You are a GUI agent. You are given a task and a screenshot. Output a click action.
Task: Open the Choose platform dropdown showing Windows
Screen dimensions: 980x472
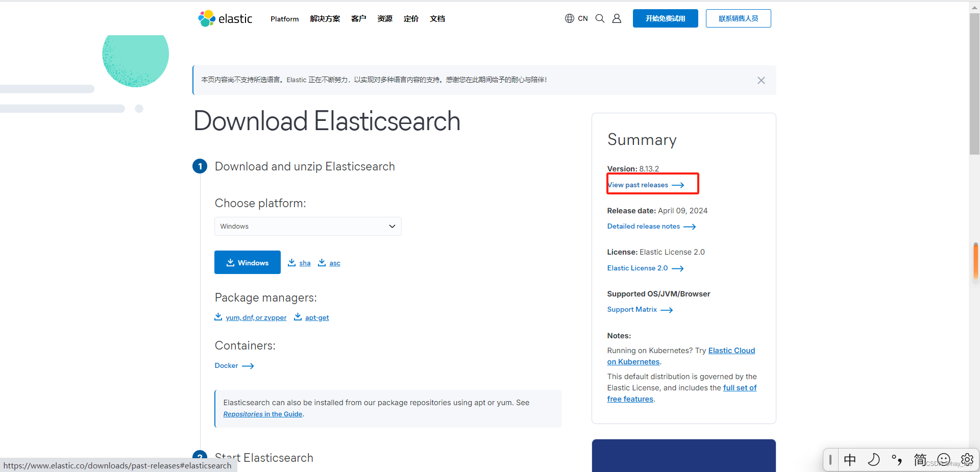(x=307, y=226)
